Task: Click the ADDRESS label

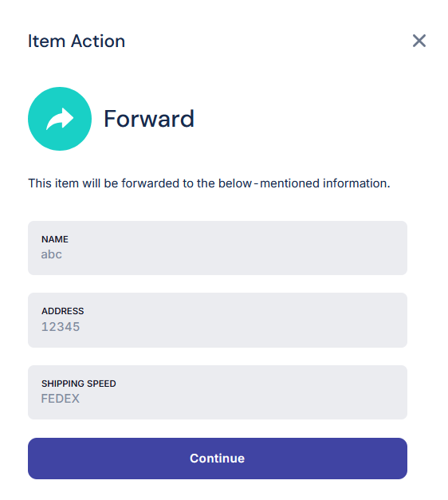Action: 62,311
